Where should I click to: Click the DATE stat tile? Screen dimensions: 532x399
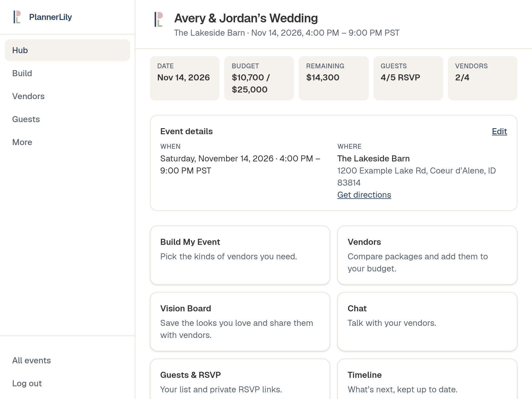185,78
